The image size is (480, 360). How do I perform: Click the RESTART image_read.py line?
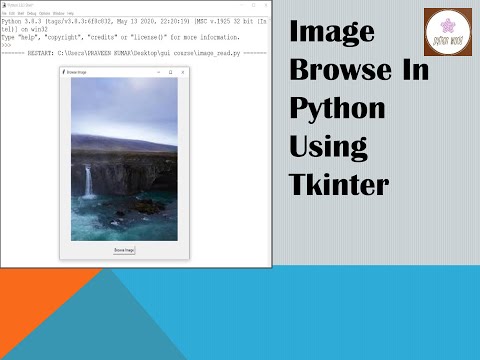point(134,53)
